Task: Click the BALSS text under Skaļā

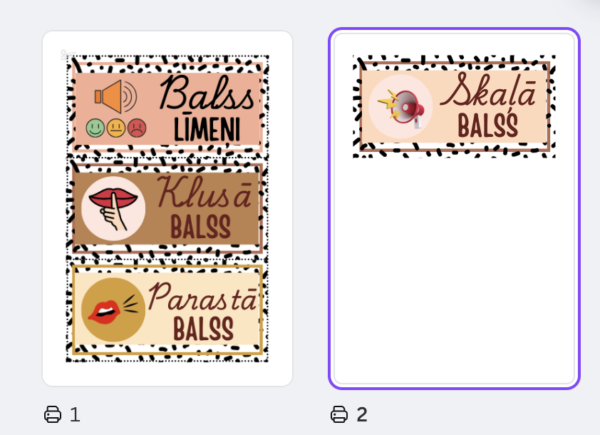Action: pos(488,125)
